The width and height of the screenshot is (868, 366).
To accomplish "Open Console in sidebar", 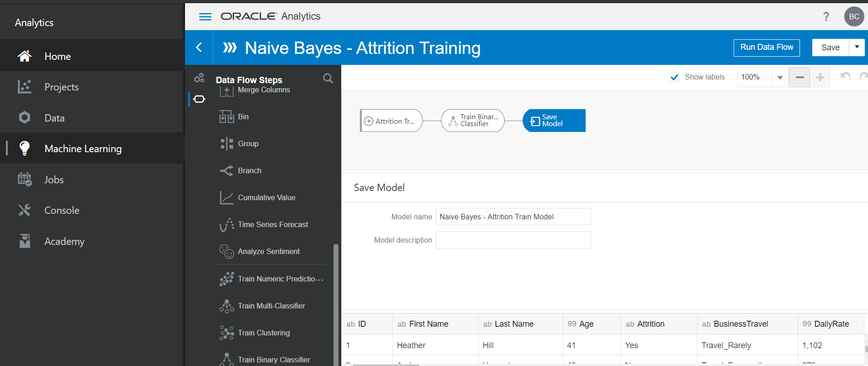I will (x=92, y=210).
